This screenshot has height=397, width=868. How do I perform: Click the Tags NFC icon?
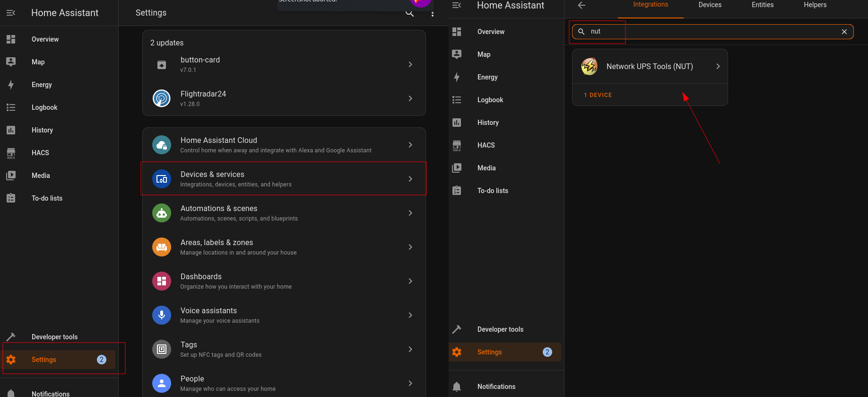[162, 349]
